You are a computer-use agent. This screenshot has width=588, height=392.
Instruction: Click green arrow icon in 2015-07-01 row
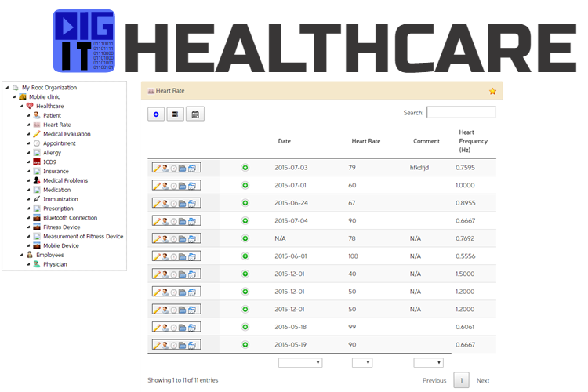[245, 185]
